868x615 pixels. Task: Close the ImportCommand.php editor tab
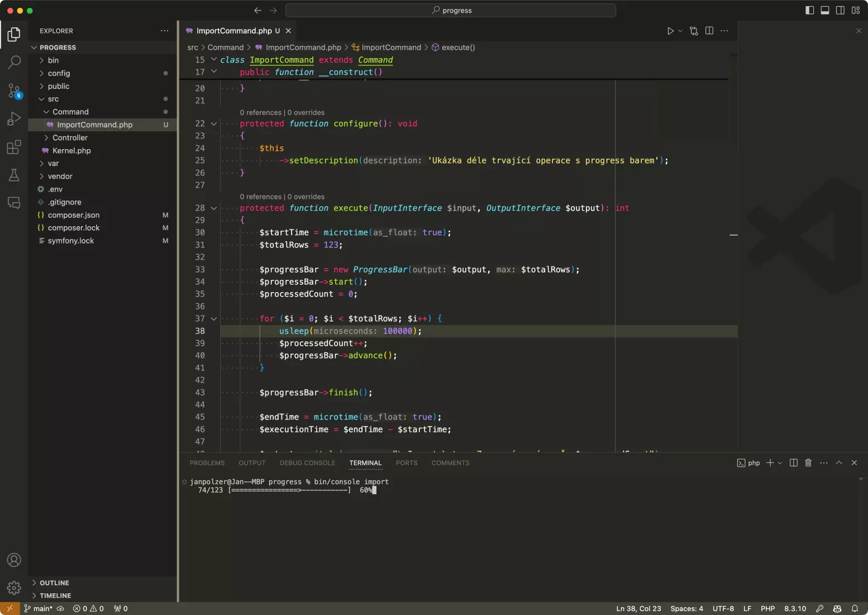point(288,31)
